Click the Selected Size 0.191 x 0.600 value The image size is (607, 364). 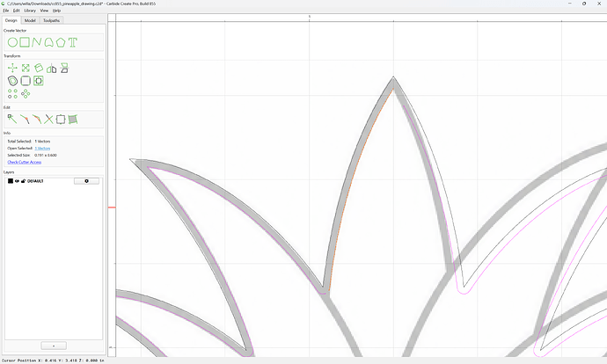tap(46, 155)
